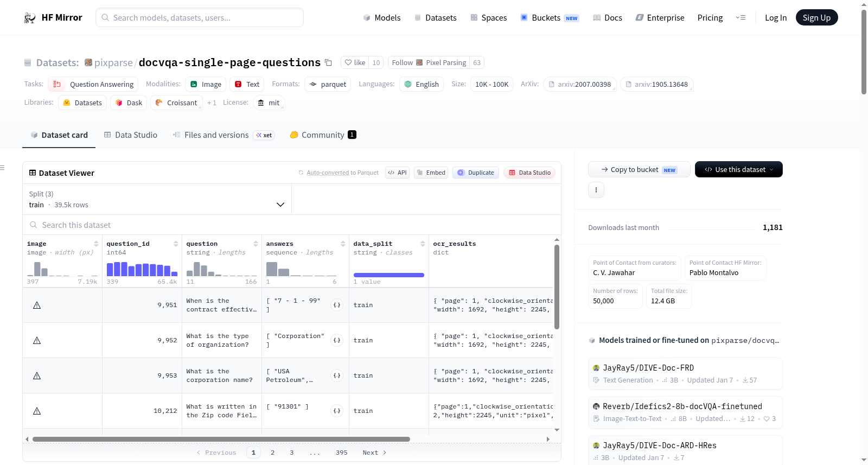Like this dataset
Image resolution: width=868 pixels, height=465 pixels.
355,62
